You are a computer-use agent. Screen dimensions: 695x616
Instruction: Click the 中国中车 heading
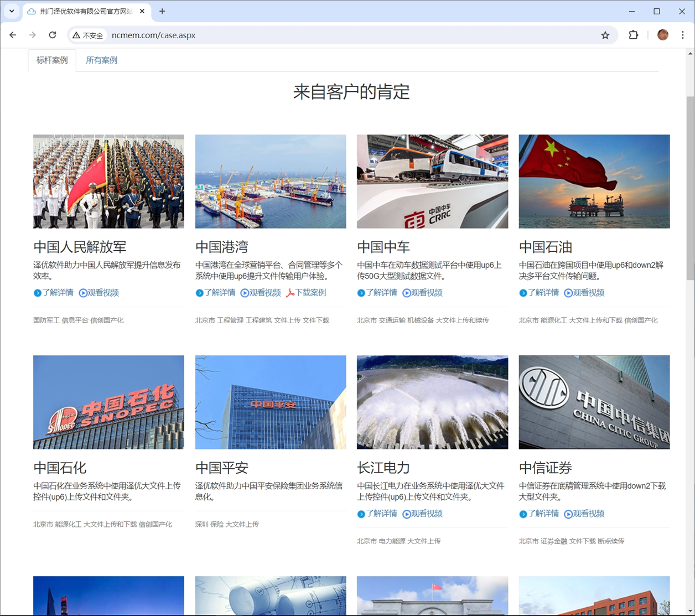[x=383, y=247]
